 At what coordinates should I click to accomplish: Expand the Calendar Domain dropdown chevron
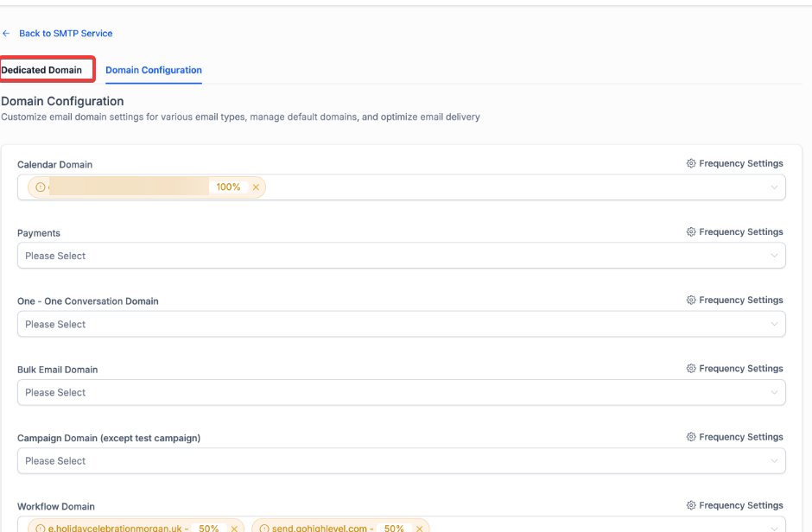pos(774,187)
